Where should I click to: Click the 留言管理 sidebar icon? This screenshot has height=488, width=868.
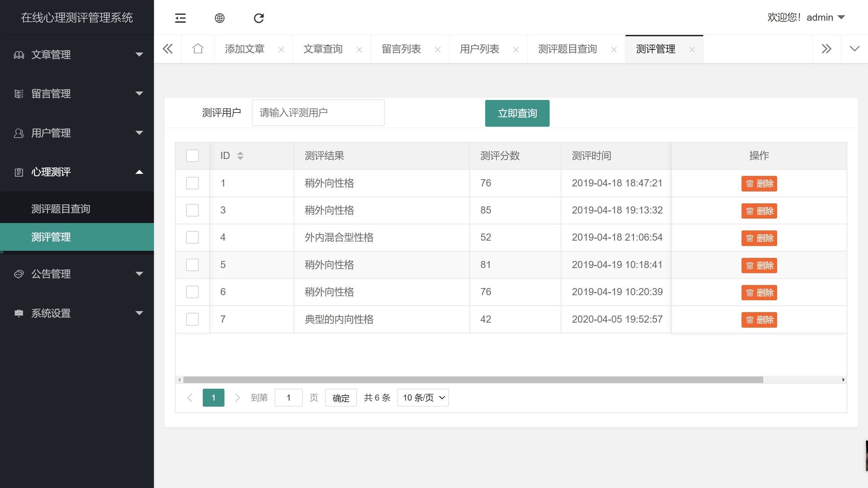(18, 94)
